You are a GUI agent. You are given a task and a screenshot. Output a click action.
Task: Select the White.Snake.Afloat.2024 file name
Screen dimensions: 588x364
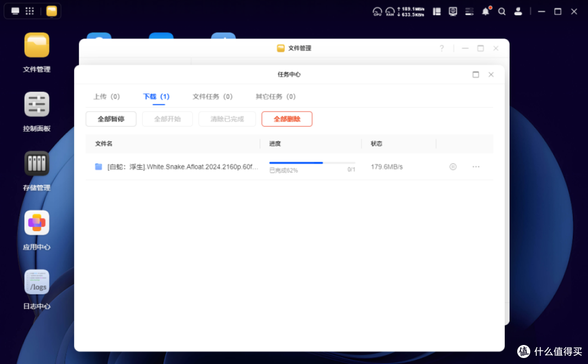(183, 167)
